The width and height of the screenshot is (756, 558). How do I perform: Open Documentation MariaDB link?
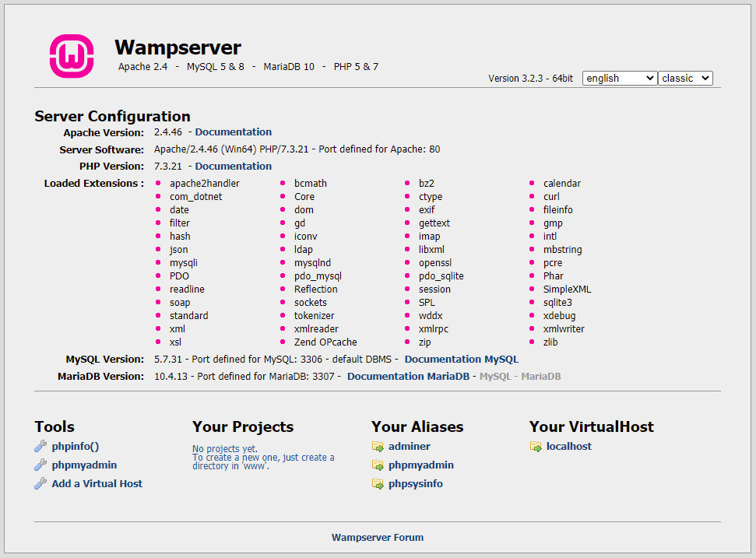[x=409, y=377]
